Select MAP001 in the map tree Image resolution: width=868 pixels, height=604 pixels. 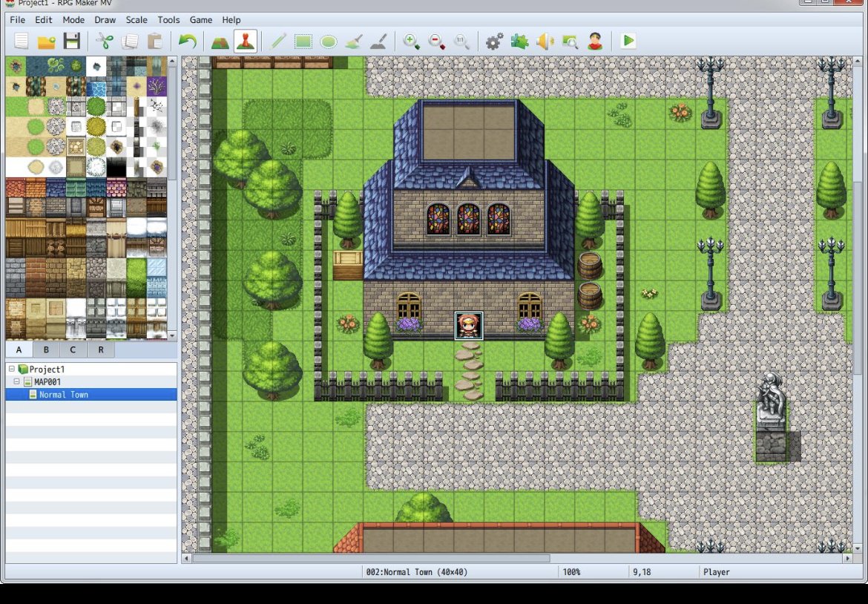pos(47,382)
